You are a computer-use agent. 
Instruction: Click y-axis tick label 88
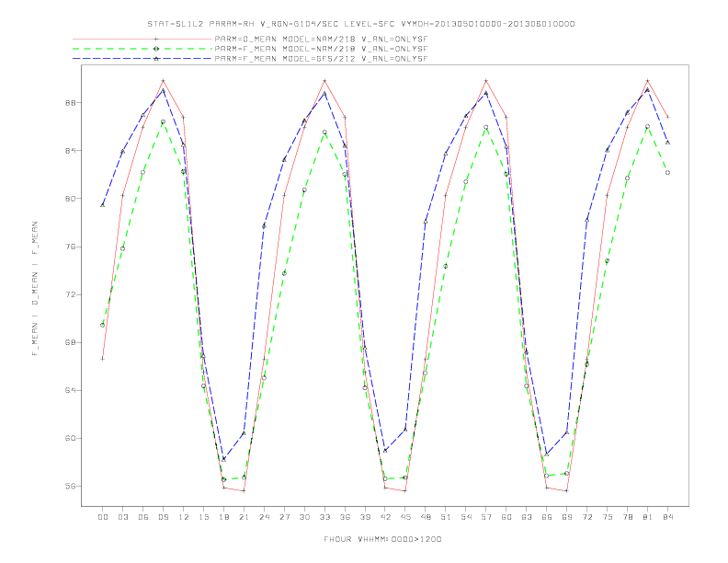(71, 103)
